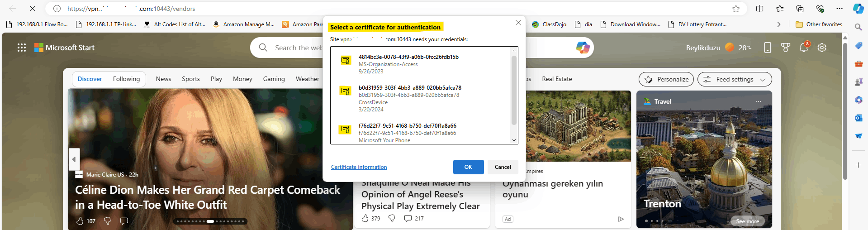The height and width of the screenshot is (230, 868).
Task: Open the Games chess icon in the sidebar
Action: 859,82
